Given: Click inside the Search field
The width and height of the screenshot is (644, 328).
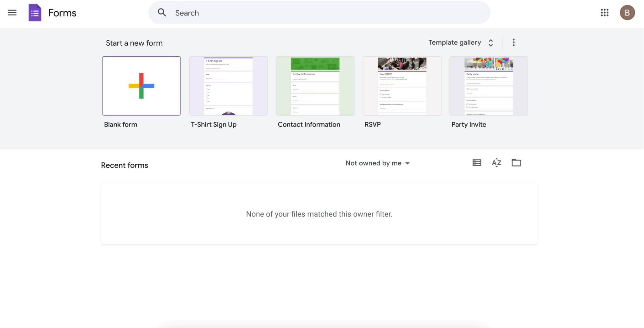Looking at the screenshot, I should [283, 13].
